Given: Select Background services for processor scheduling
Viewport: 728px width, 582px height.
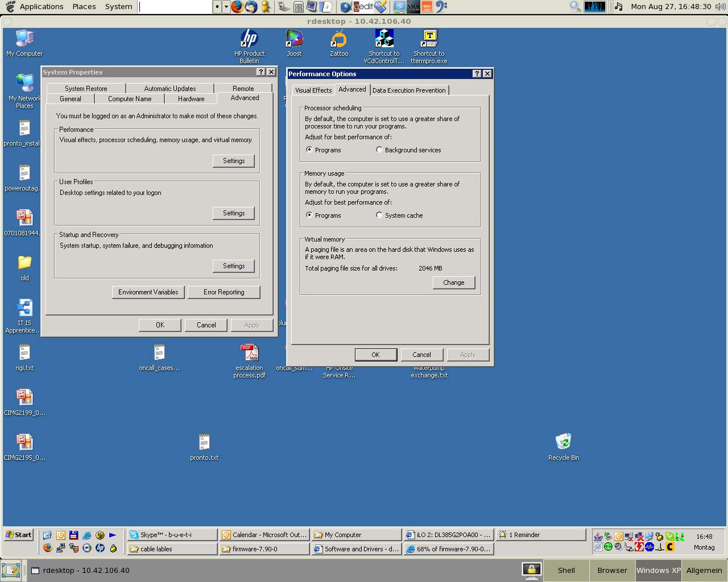Looking at the screenshot, I should (379, 150).
